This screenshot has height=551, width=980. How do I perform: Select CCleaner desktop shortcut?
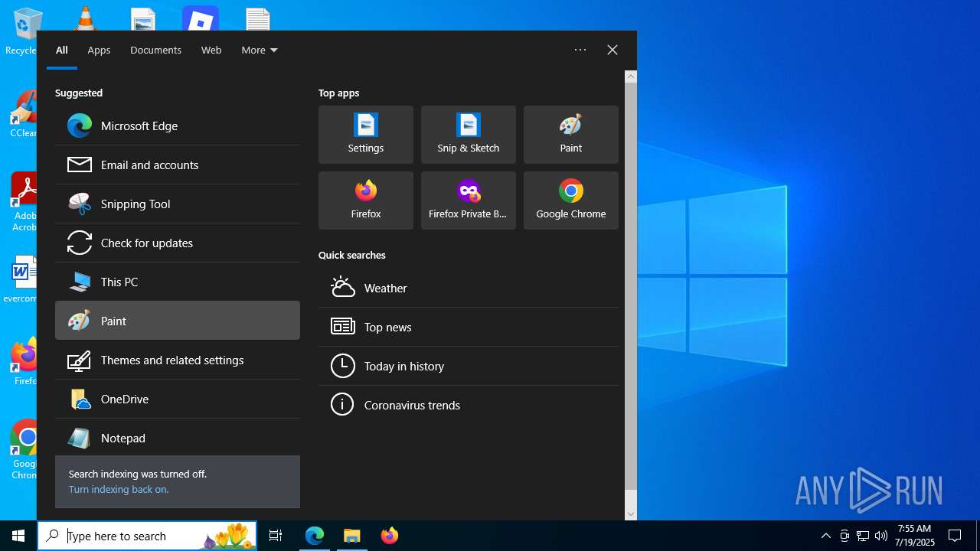23,113
